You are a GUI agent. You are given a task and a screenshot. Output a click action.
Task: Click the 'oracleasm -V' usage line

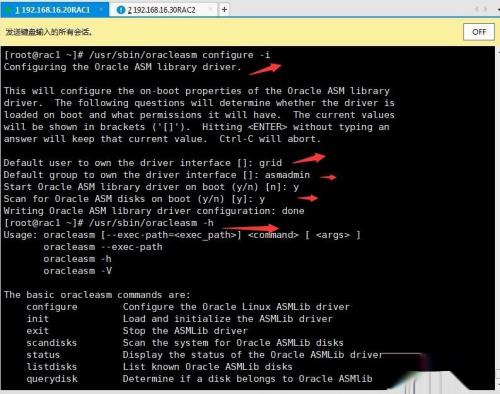tap(77, 271)
